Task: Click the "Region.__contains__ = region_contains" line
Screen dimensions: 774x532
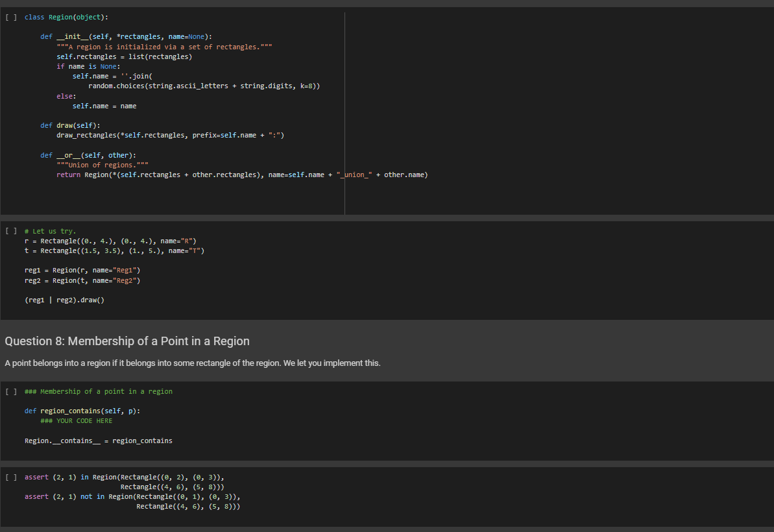Action: (99, 441)
